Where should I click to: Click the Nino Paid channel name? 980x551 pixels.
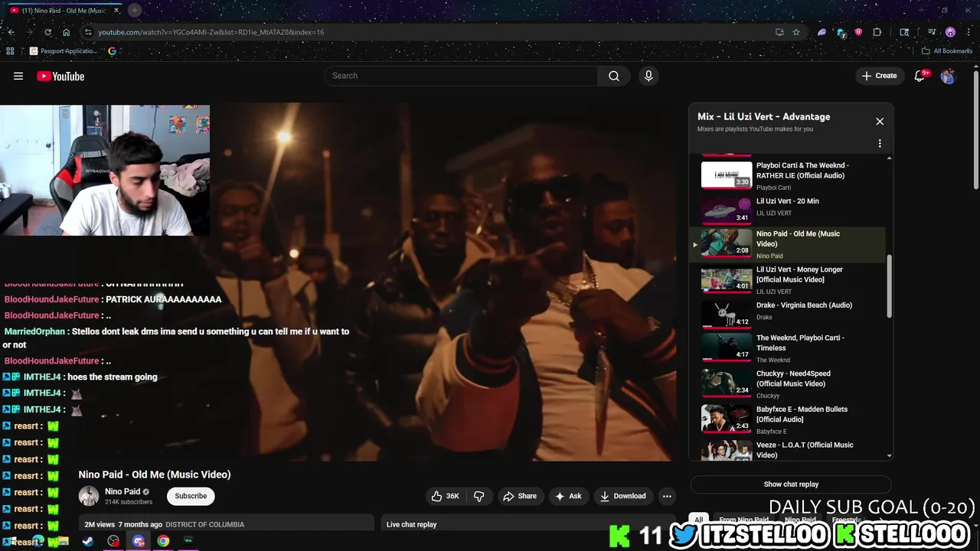122,491
